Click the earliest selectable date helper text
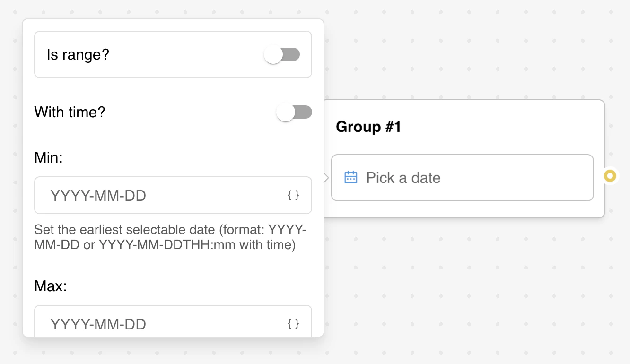 (x=170, y=237)
